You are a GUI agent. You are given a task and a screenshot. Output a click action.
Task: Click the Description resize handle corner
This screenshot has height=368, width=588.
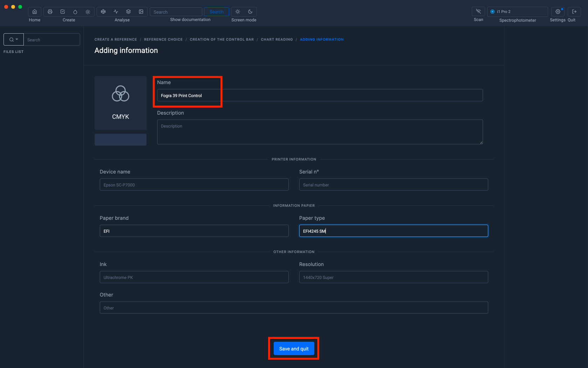(x=481, y=143)
